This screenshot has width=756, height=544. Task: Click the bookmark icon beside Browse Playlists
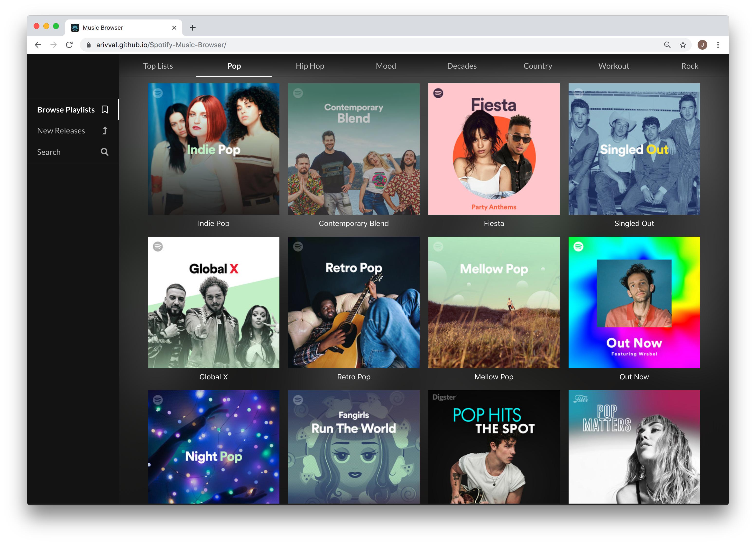tap(105, 110)
